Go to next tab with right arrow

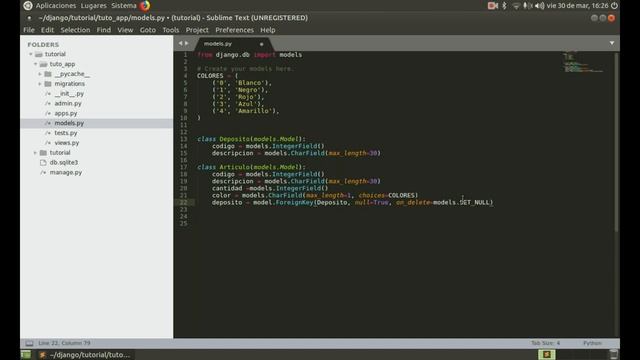(187, 43)
